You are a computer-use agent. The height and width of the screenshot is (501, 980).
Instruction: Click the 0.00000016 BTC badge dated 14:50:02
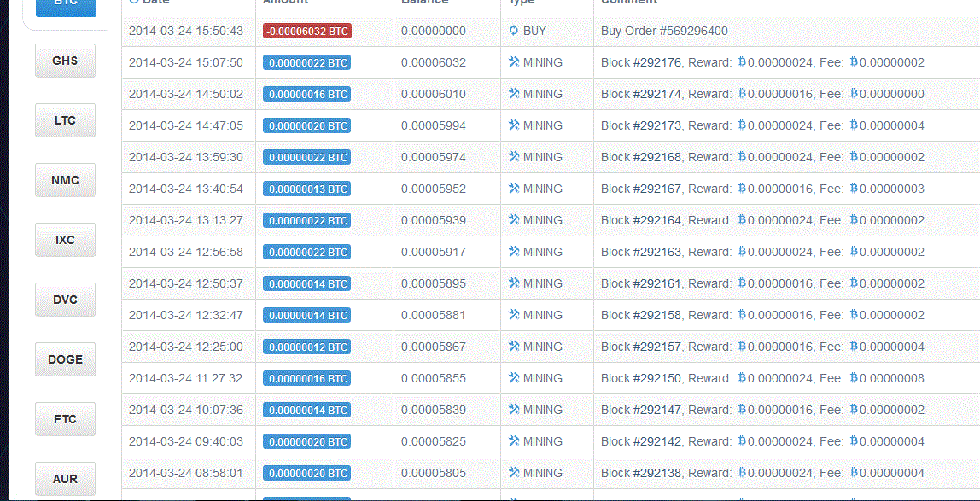click(x=306, y=95)
